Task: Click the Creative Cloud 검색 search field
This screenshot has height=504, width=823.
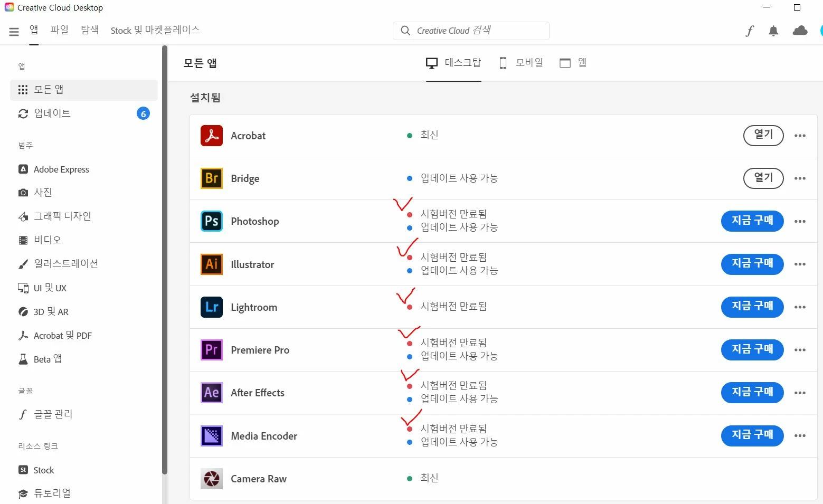Action: [x=471, y=31]
